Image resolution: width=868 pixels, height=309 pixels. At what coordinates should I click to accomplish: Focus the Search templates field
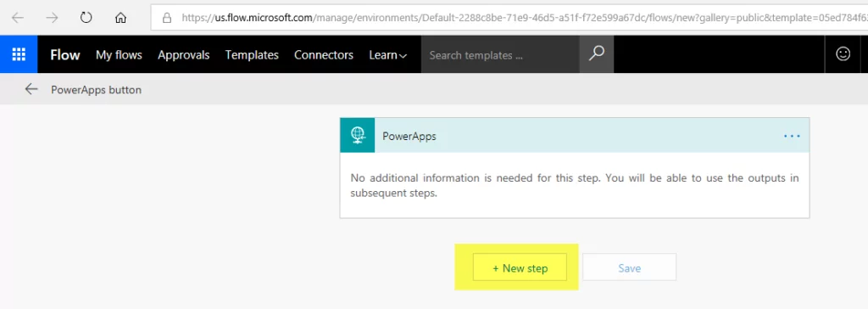[x=500, y=55]
